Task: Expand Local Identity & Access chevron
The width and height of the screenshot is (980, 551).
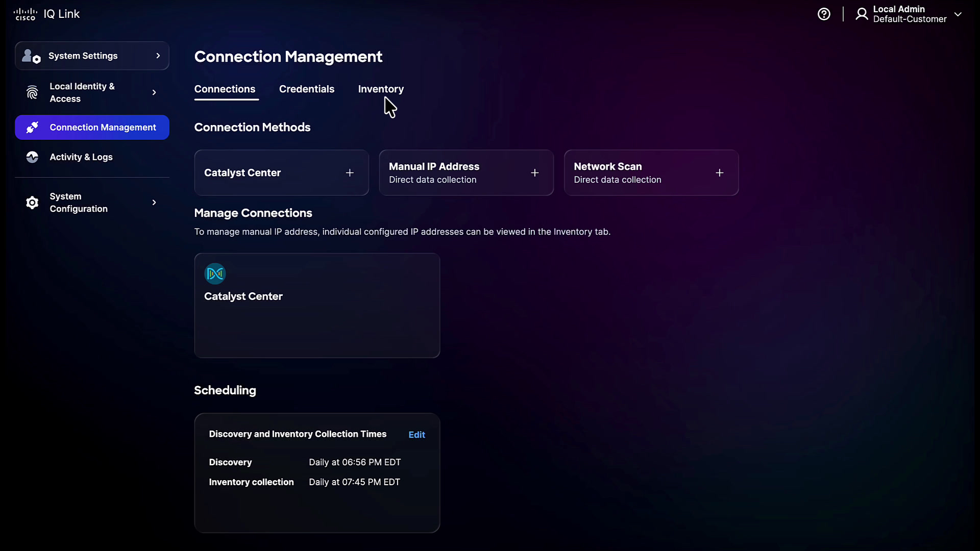Action: point(154,92)
